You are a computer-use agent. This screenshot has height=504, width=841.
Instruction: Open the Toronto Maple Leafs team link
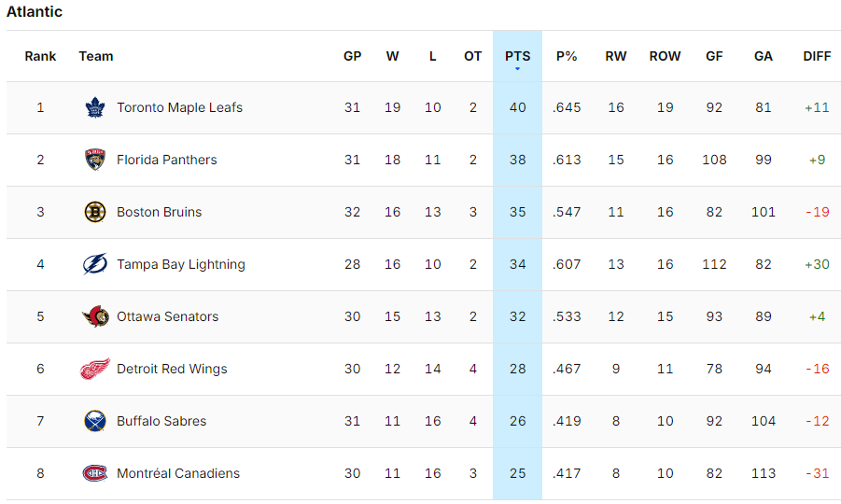click(179, 107)
